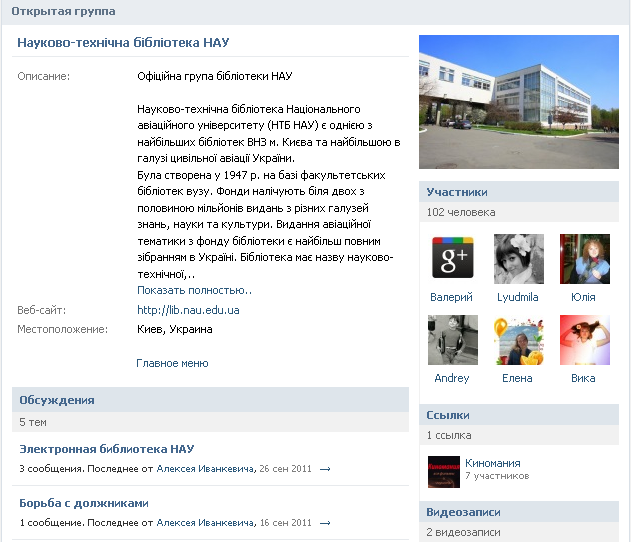Open Валерий's Google+ avatar
The height and width of the screenshot is (542, 631).
pyautogui.click(x=453, y=259)
